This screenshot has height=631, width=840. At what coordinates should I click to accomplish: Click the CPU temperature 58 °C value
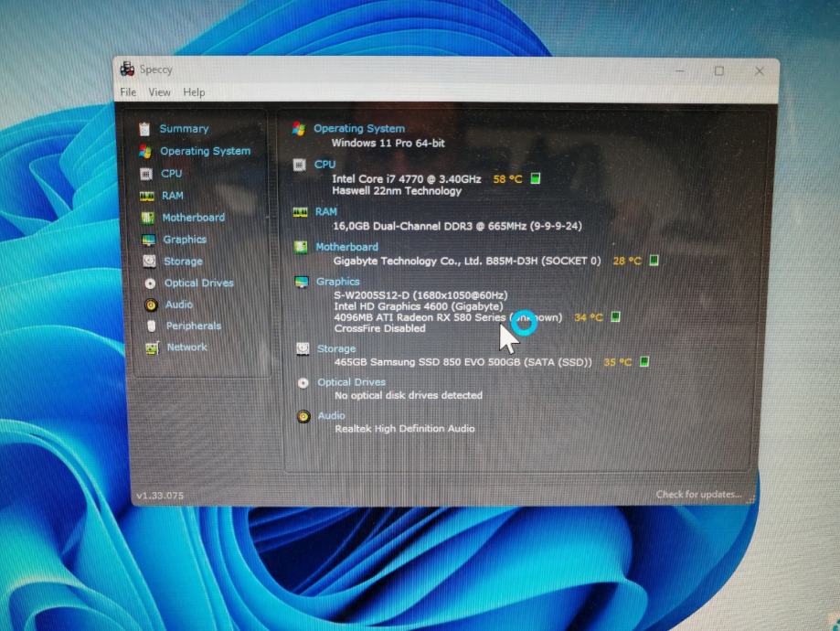point(507,179)
